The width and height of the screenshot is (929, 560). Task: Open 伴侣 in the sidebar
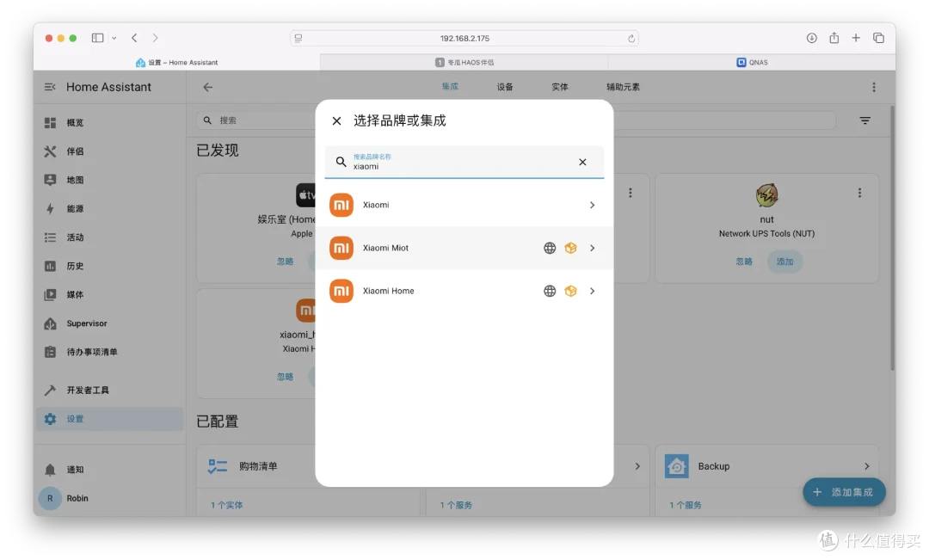[109, 151]
